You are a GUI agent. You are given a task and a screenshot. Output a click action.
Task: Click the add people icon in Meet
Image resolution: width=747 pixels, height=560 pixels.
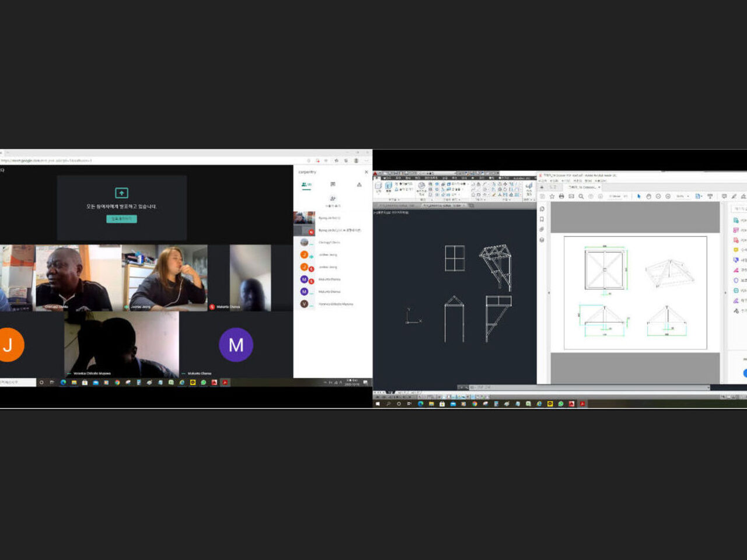(333, 199)
